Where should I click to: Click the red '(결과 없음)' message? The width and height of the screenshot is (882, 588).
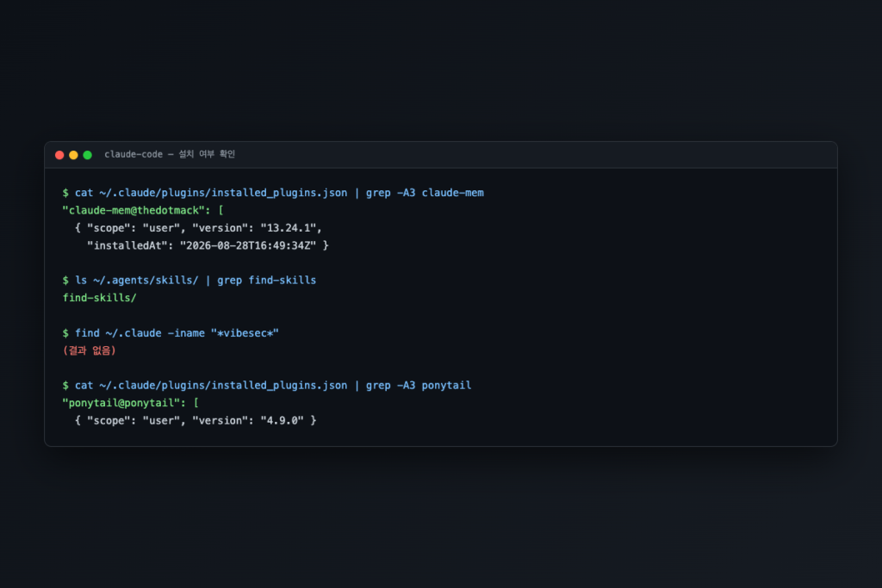pos(90,350)
